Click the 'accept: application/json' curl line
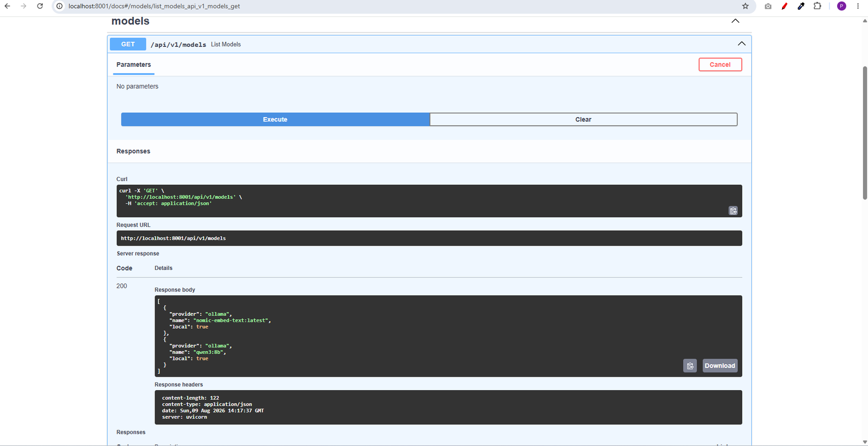Image resolution: width=868 pixels, height=446 pixels. click(x=169, y=203)
